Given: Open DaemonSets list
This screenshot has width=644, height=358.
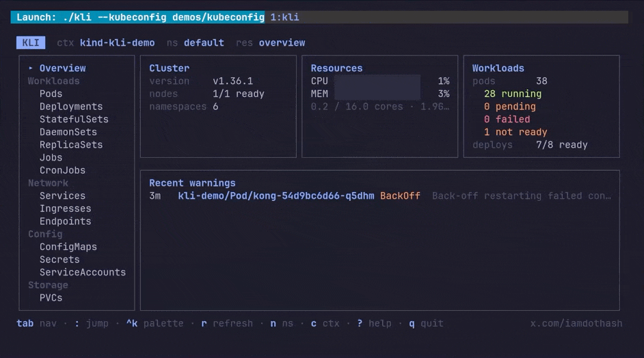Looking at the screenshot, I should pos(68,132).
